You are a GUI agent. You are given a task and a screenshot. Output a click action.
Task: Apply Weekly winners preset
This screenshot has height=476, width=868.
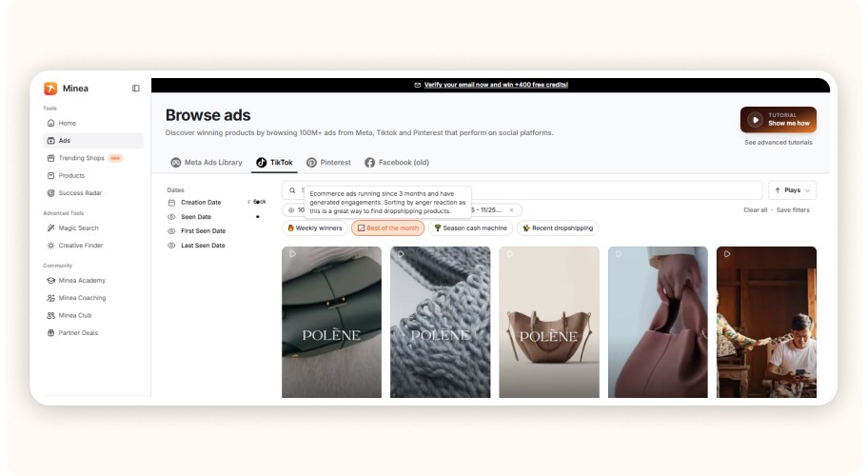click(314, 228)
